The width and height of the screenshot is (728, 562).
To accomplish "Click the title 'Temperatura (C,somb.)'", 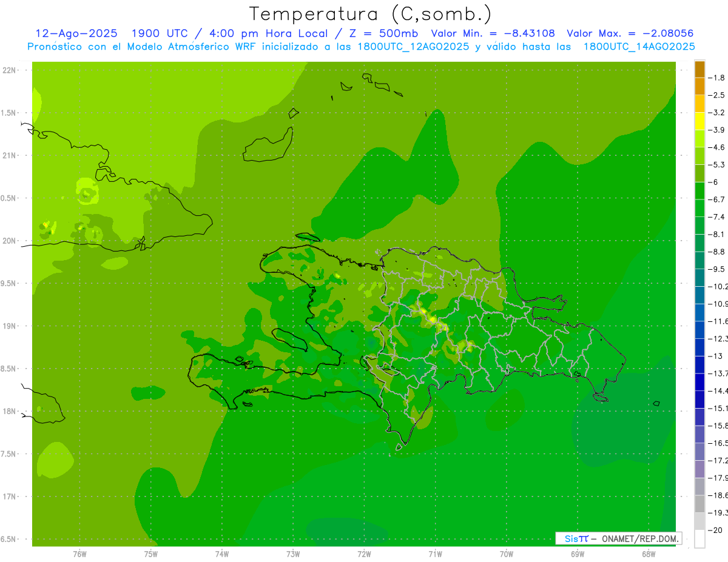I will pyautogui.click(x=370, y=14).
